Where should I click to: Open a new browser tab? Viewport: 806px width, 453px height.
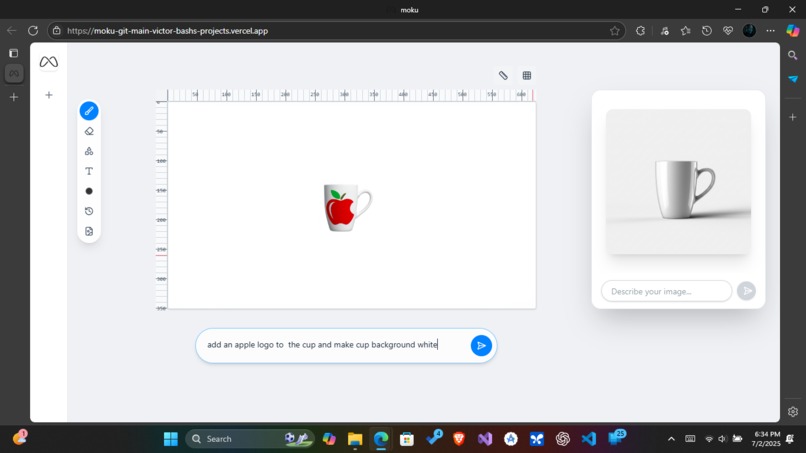pyautogui.click(x=14, y=97)
